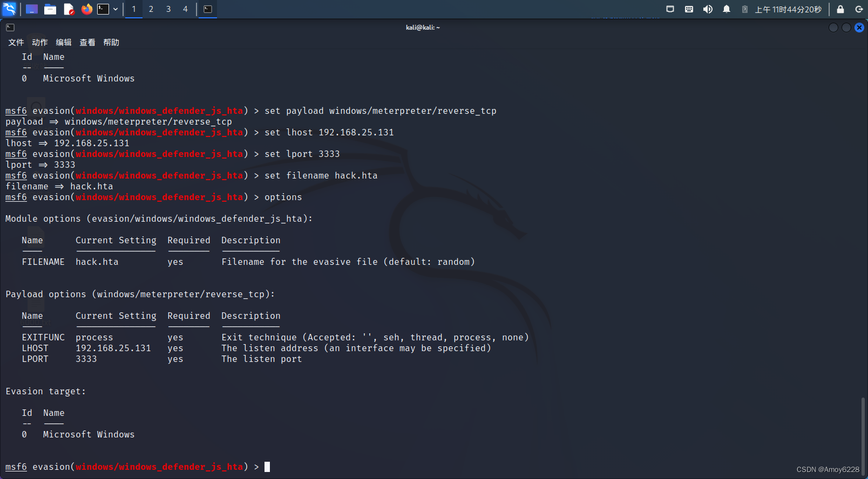Click the 'Module options' heading line
This screenshot has height=479, width=868.
tap(159, 219)
